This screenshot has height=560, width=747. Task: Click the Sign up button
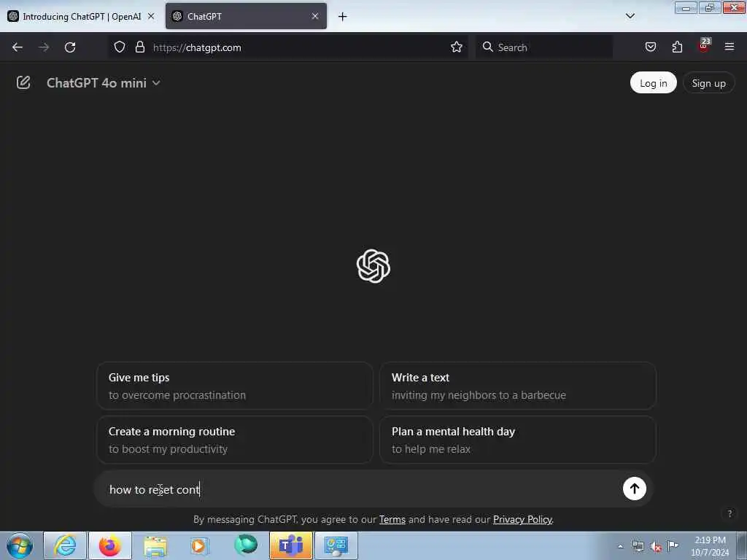pos(708,83)
